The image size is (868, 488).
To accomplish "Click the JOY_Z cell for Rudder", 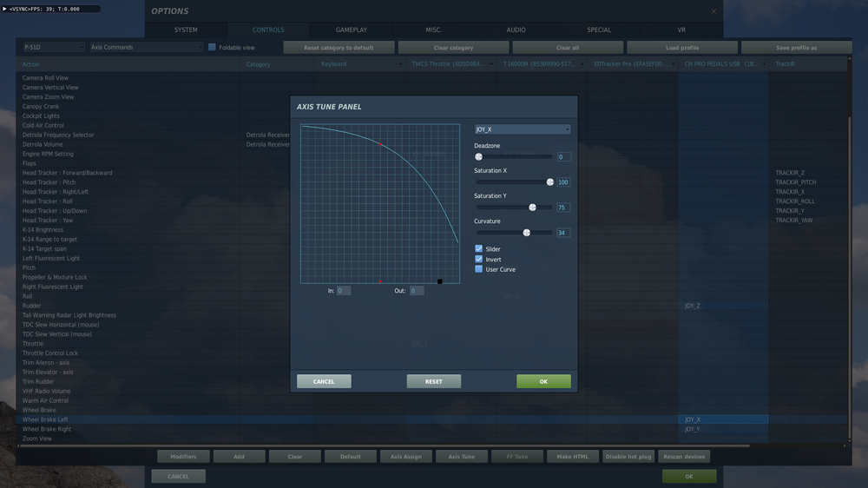I will click(723, 305).
